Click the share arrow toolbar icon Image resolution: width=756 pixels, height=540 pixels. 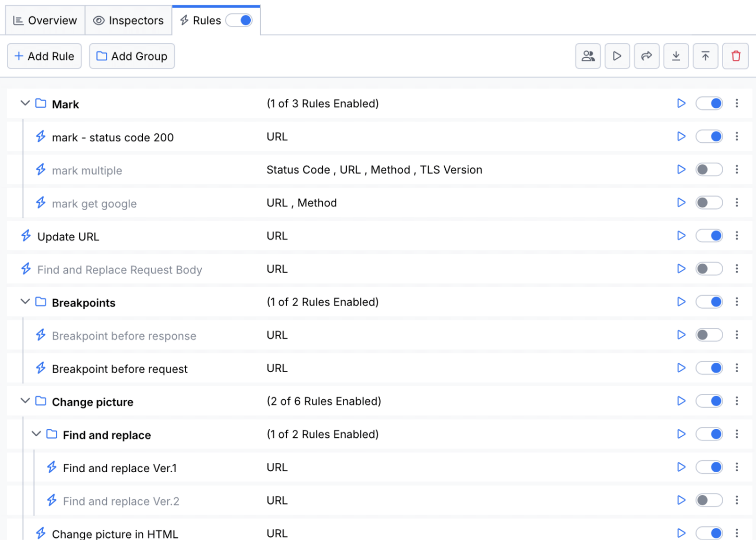[x=647, y=56]
